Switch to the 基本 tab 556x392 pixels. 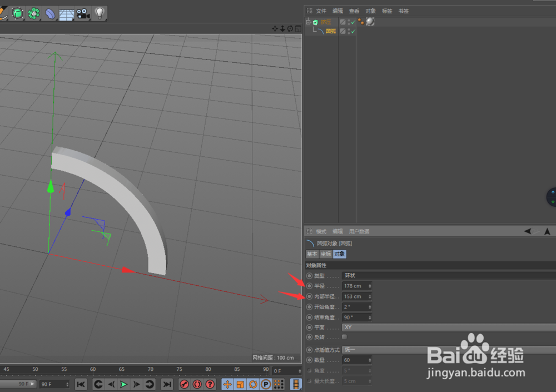point(312,254)
